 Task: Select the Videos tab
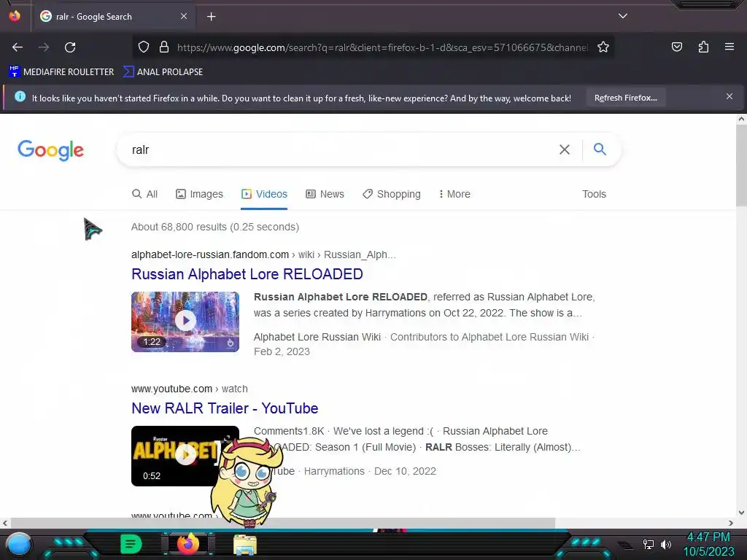point(264,194)
